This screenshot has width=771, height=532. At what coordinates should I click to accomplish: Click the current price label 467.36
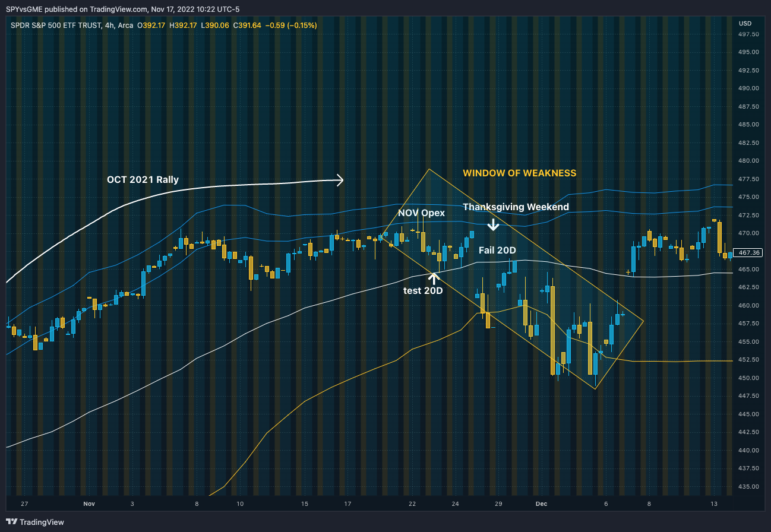(x=747, y=252)
